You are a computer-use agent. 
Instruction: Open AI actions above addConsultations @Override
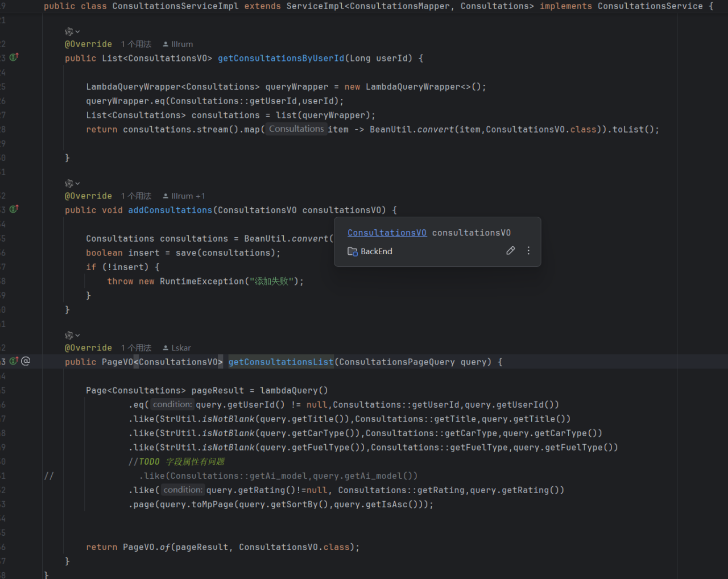72,184
